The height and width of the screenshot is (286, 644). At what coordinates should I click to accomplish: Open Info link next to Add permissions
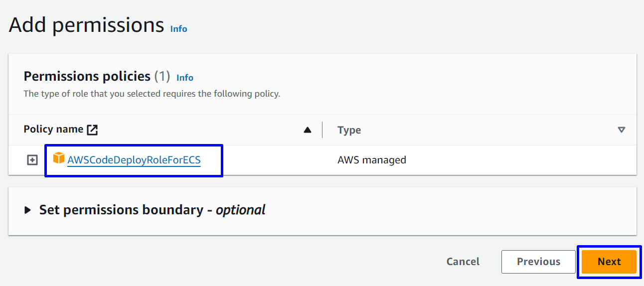click(178, 29)
